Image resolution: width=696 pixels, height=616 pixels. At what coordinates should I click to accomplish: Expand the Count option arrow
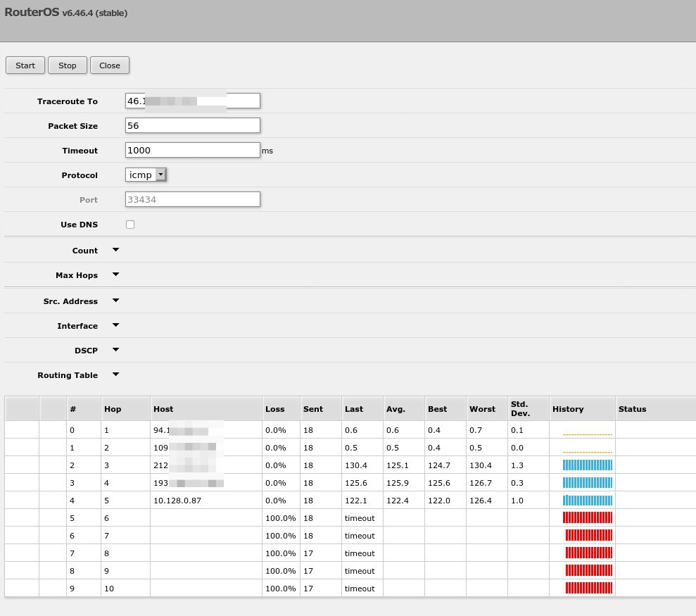coord(116,250)
